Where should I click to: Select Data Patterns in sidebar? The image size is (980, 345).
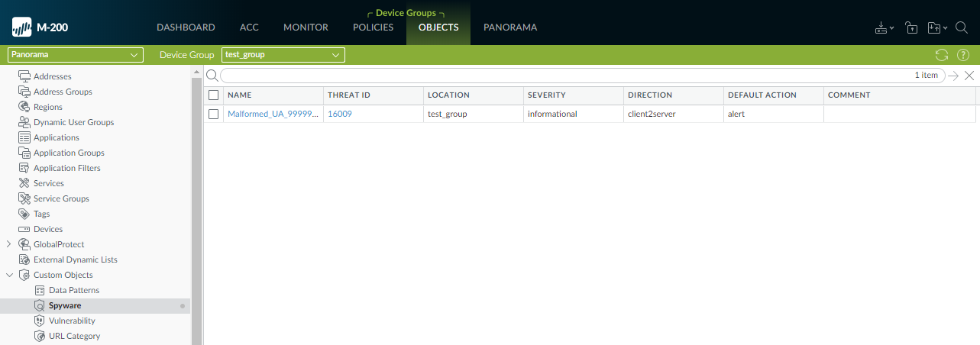coord(74,290)
